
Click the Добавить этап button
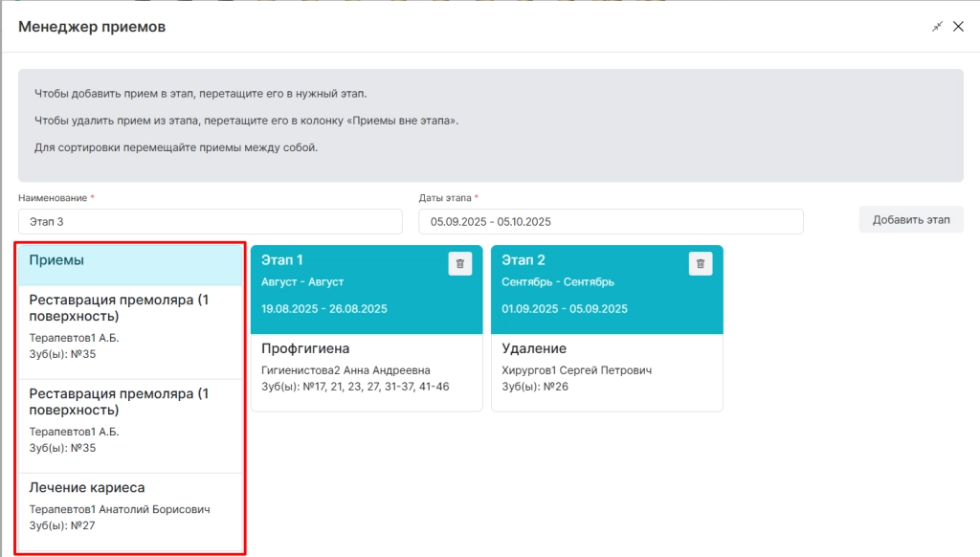coord(911,220)
